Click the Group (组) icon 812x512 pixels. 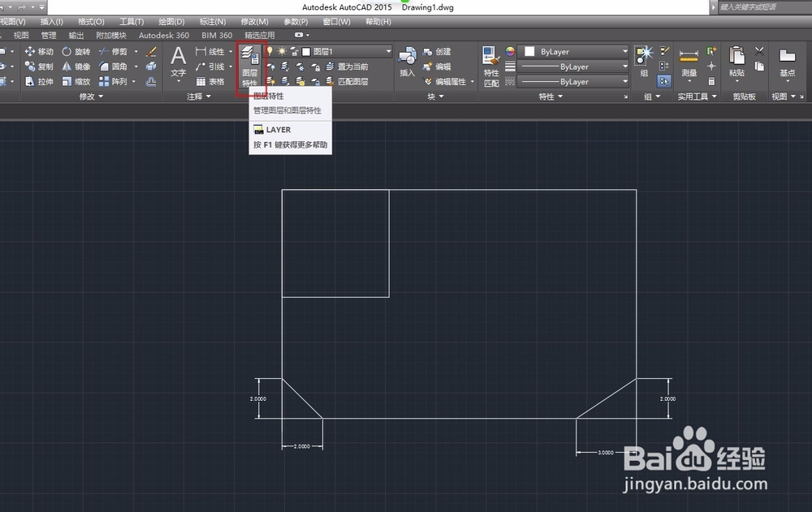pyautogui.click(x=644, y=61)
